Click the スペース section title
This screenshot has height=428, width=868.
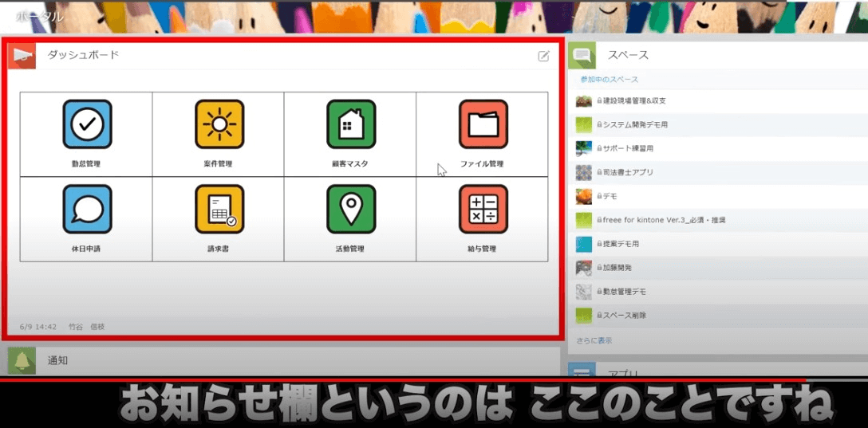click(x=629, y=55)
